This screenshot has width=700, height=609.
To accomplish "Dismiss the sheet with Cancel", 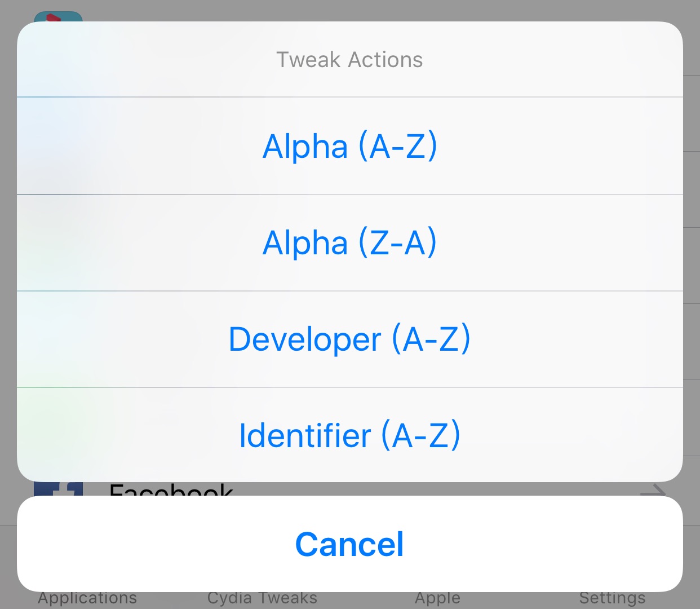I will [350, 544].
